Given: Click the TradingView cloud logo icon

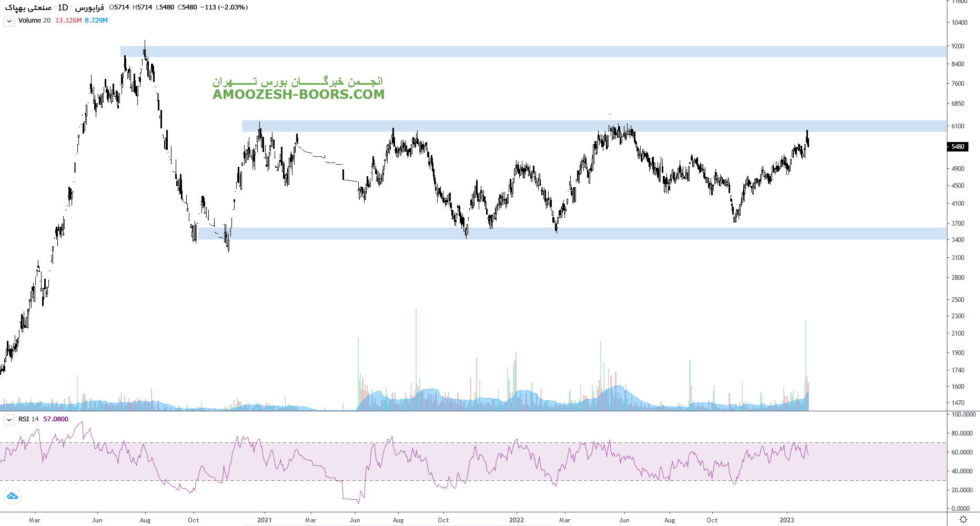Looking at the screenshot, I should pos(12,496).
